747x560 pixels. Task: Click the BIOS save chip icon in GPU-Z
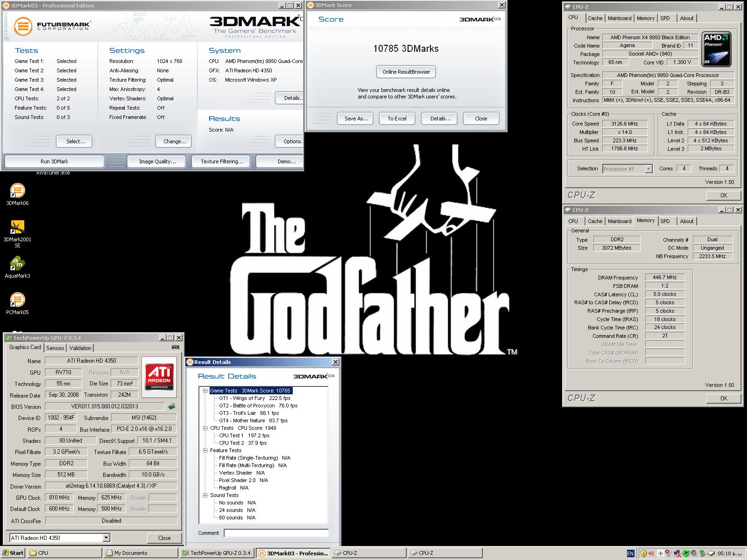[x=172, y=406]
